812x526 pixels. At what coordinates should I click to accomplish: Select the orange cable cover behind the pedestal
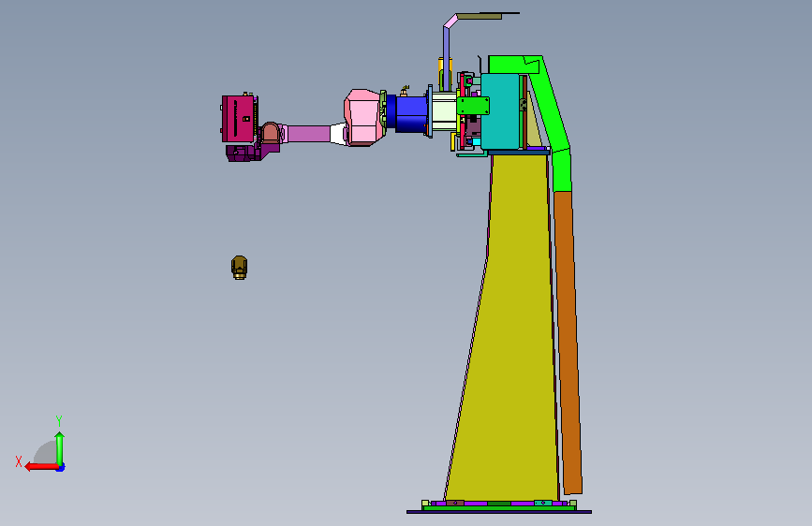click(x=568, y=342)
